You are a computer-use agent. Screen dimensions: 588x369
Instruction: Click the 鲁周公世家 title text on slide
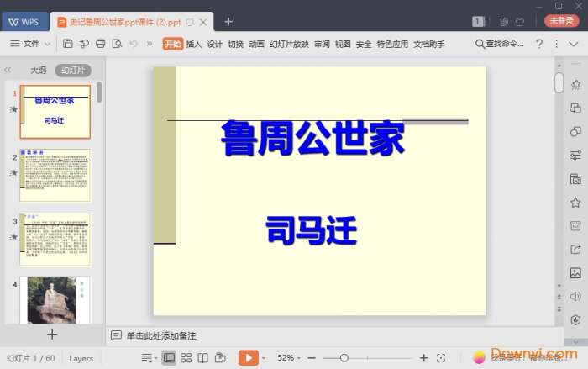pyautogui.click(x=312, y=139)
